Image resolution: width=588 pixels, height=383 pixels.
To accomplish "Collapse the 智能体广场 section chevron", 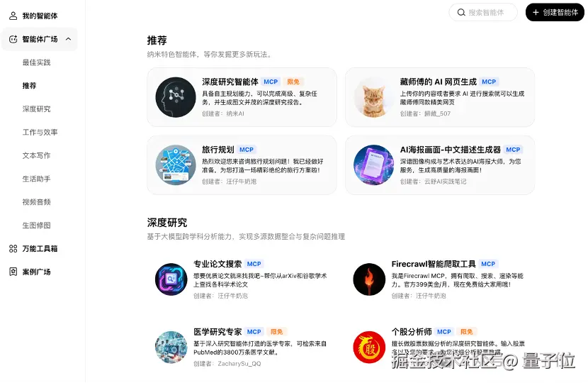I will click(x=68, y=39).
